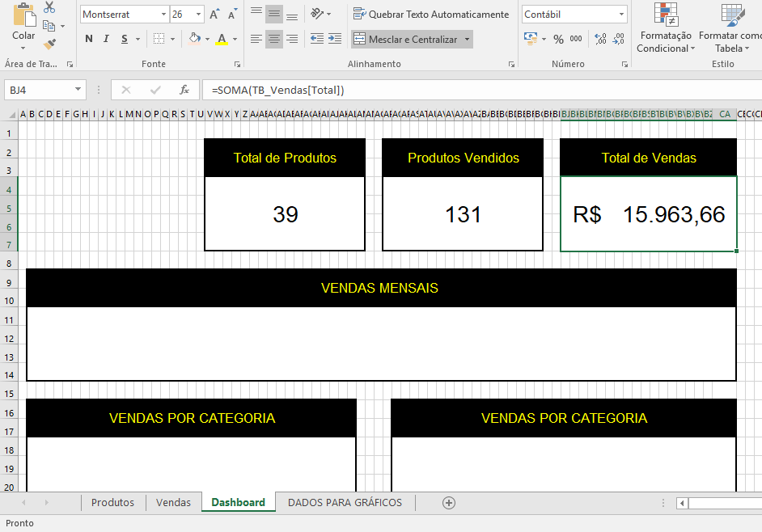The height and width of the screenshot is (532, 762).
Task: Toggle italic (I) formatting
Action: pyautogui.click(x=107, y=39)
